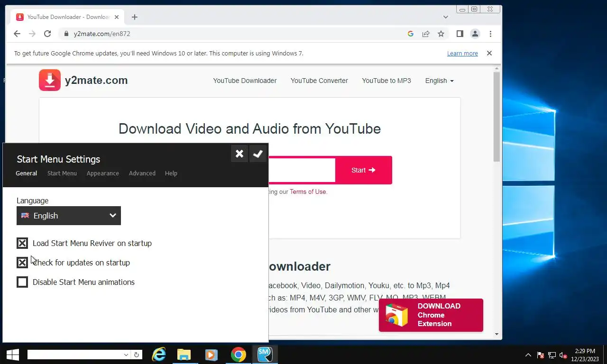Expand the taskbar address dropdown arrow

point(126,355)
